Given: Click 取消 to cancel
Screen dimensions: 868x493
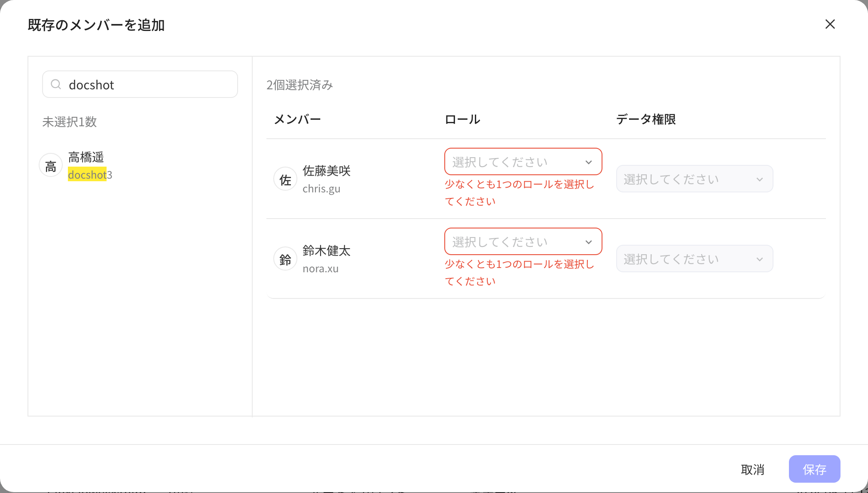Looking at the screenshot, I should tap(752, 469).
